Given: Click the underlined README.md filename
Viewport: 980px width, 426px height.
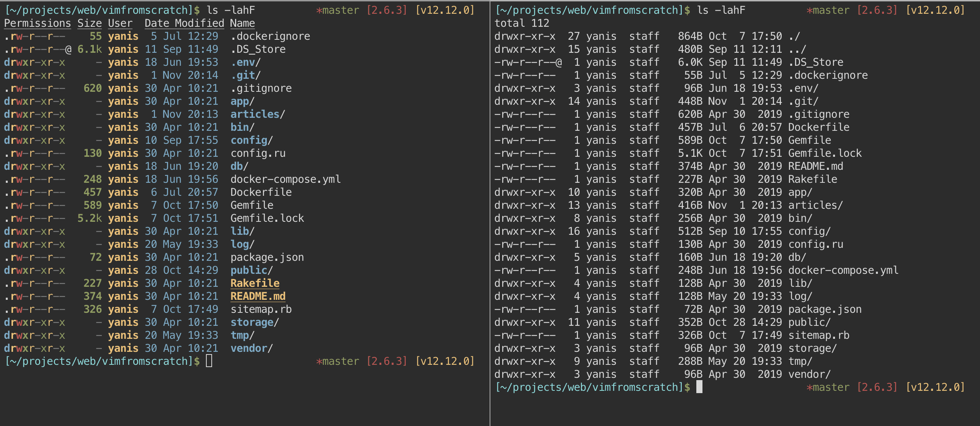Looking at the screenshot, I should (258, 296).
